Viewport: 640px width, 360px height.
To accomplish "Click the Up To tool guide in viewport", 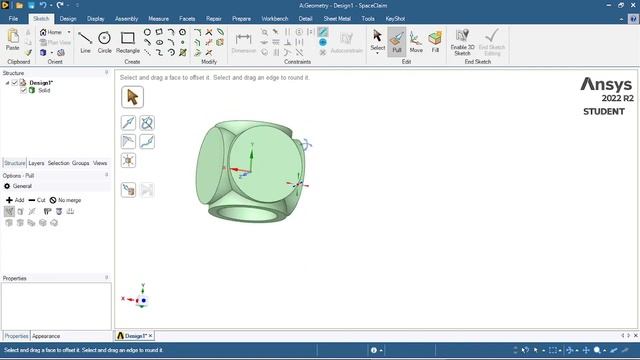I will (x=128, y=190).
